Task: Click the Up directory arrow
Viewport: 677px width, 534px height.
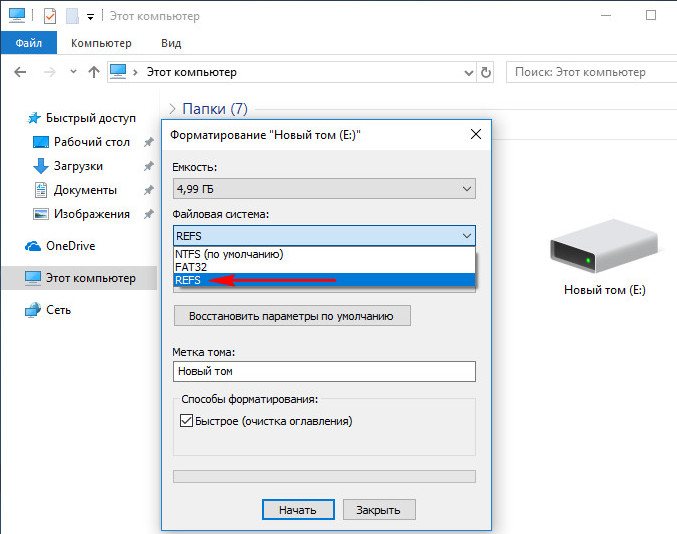Action: (94, 73)
